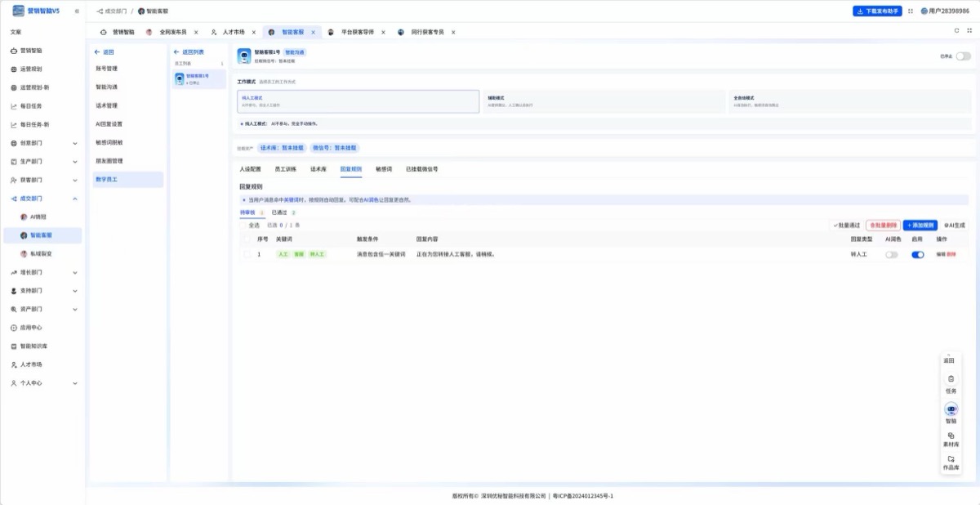Open the floating 素材库 icon
This screenshot has width=980, height=505.
click(x=951, y=436)
